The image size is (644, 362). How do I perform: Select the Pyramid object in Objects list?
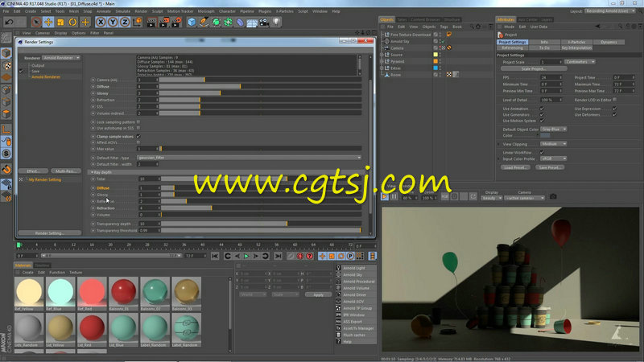pyautogui.click(x=397, y=61)
